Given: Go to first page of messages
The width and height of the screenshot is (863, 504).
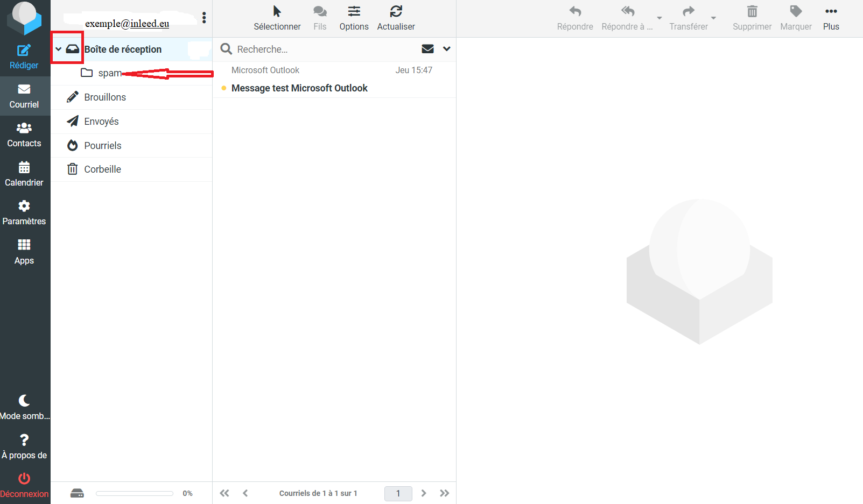Looking at the screenshot, I should [x=224, y=493].
